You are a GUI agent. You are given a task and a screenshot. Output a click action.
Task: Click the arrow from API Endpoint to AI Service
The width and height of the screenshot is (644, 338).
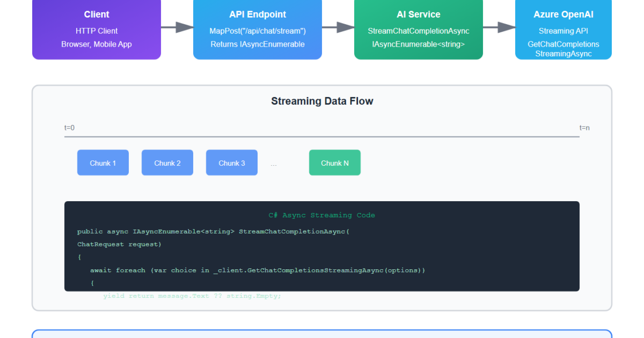338,27
